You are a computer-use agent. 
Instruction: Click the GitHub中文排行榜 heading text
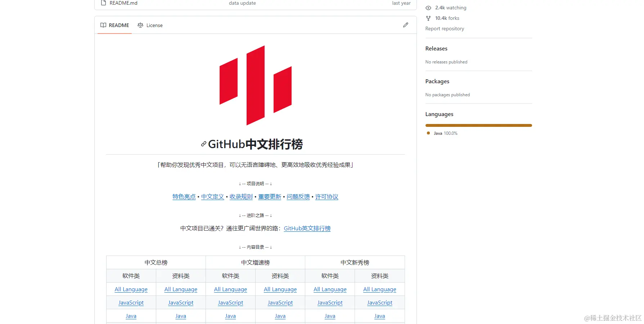point(255,144)
